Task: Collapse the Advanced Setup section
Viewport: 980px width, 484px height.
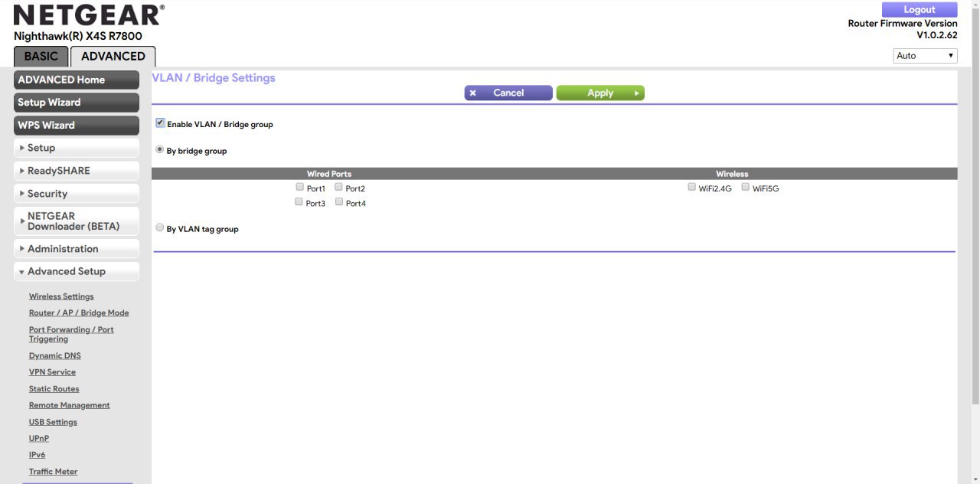Action: [76, 271]
